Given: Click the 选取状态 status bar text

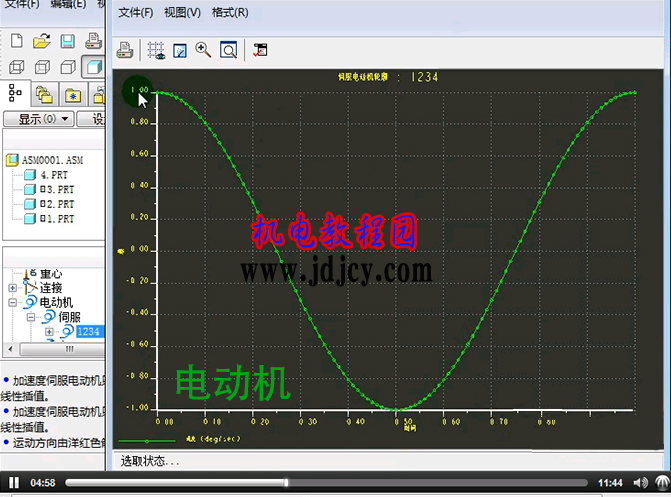Looking at the screenshot, I should [150, 461].
